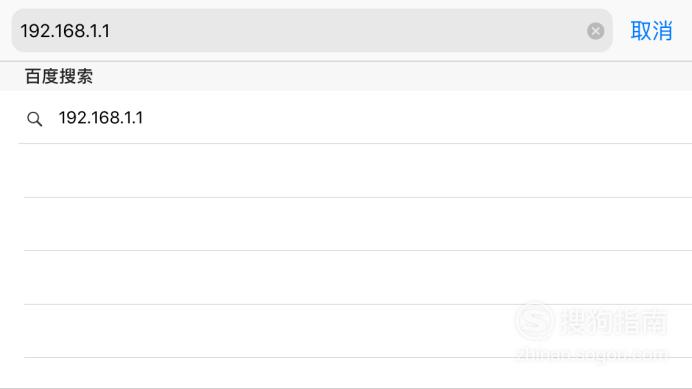Cancel the search with 取消
Screen dimensions: 692x389
[x=651, y=31]
